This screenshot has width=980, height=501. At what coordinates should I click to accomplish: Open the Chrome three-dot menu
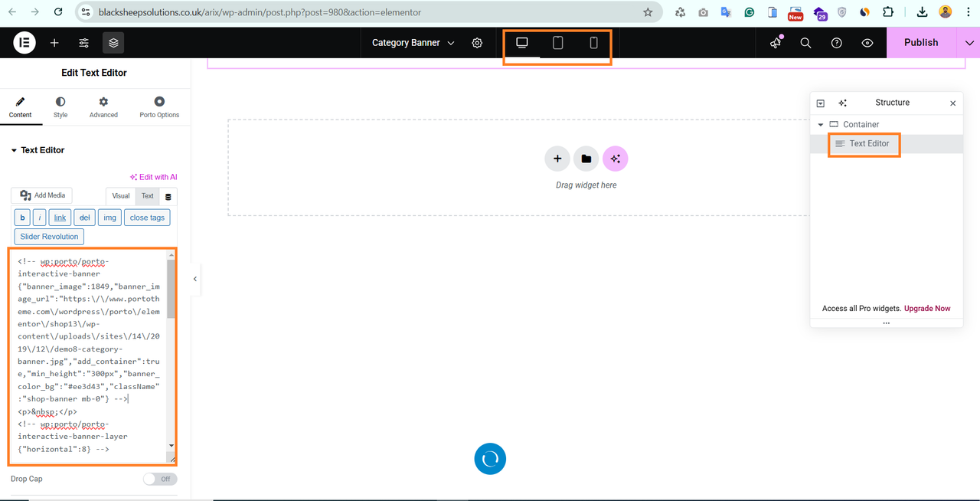click(x=969, y=12)
